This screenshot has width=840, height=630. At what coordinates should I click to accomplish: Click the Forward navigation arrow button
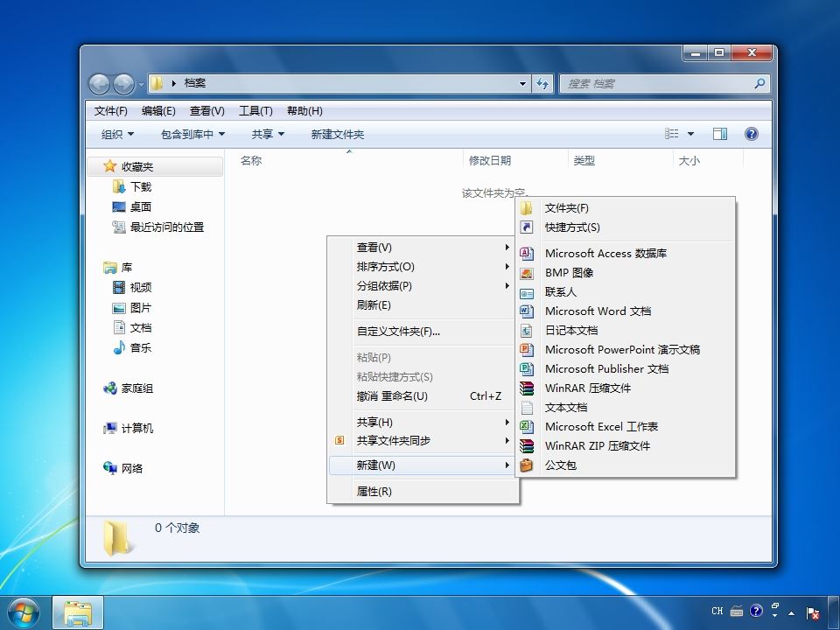(x=123, y=84)
